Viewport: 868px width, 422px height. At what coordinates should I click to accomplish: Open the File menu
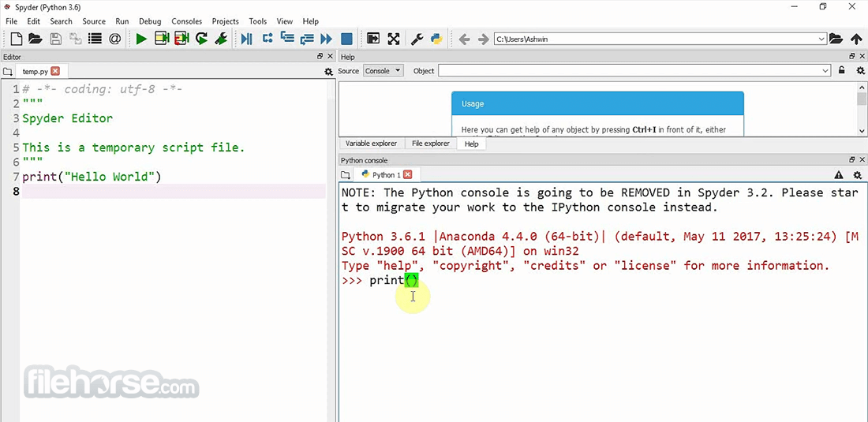12,21
